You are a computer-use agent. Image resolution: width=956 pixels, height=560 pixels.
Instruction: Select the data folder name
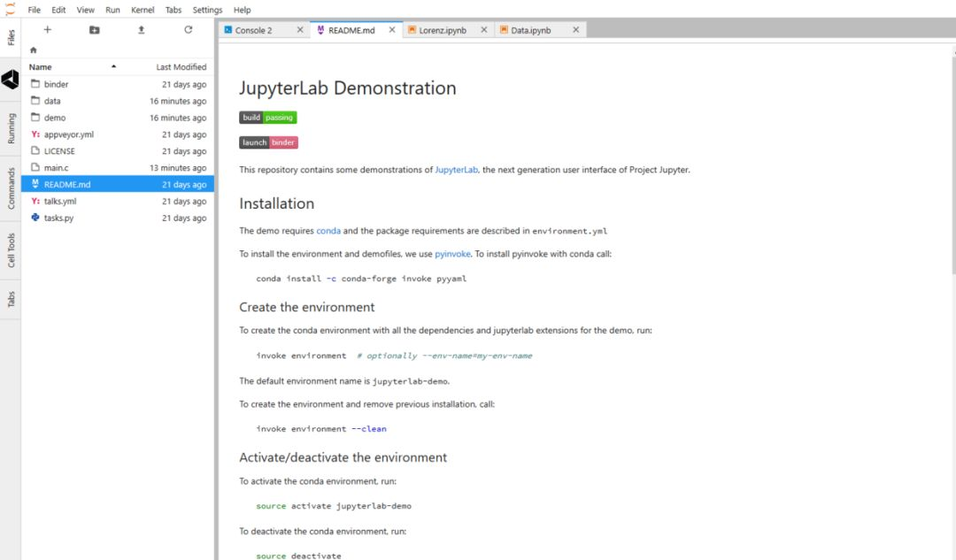pos(52,101)
